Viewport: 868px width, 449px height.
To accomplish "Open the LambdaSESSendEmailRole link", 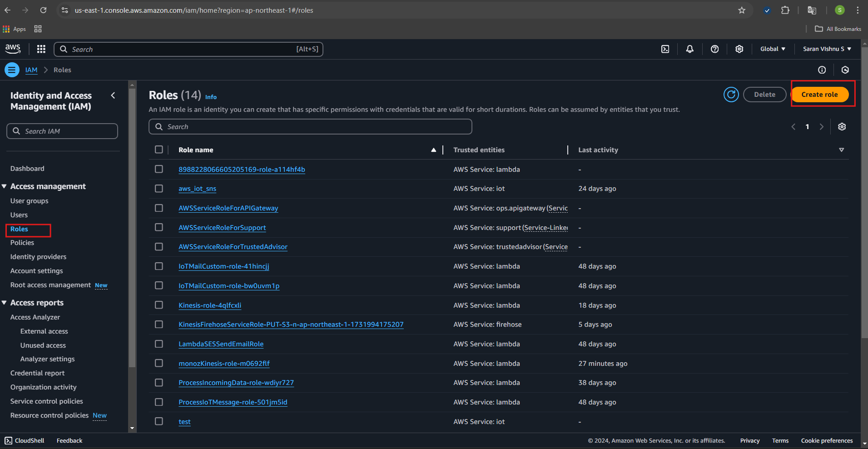I will pos(221,344).
